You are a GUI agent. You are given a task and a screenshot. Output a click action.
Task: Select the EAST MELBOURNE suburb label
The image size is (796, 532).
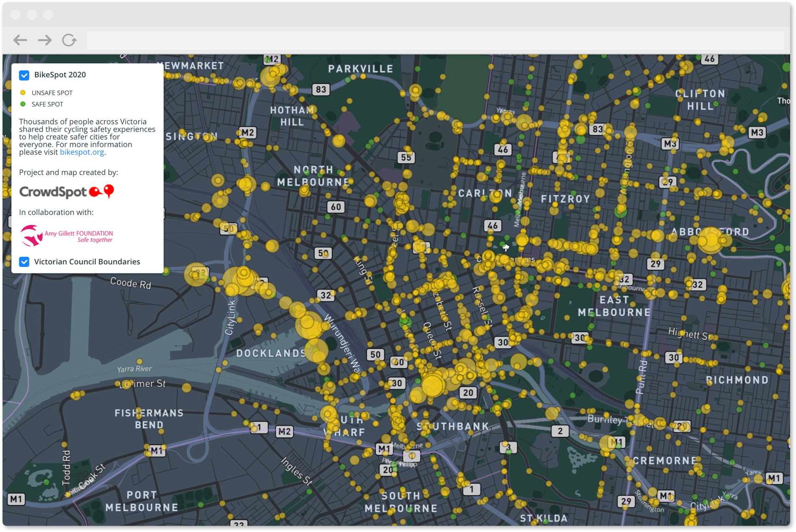point(614,306)
